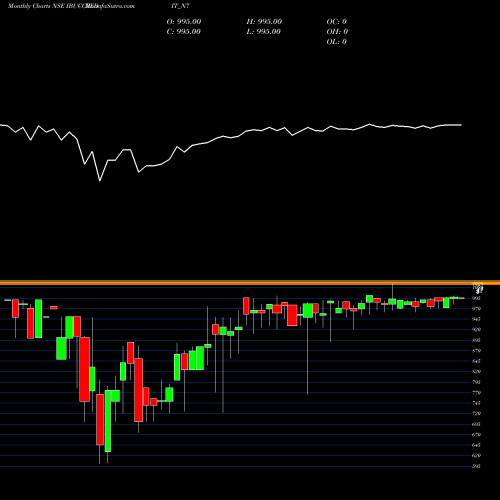Click the 620 price axis label
The width and height of the screenshot is (500, 500).
pos(477,455)
